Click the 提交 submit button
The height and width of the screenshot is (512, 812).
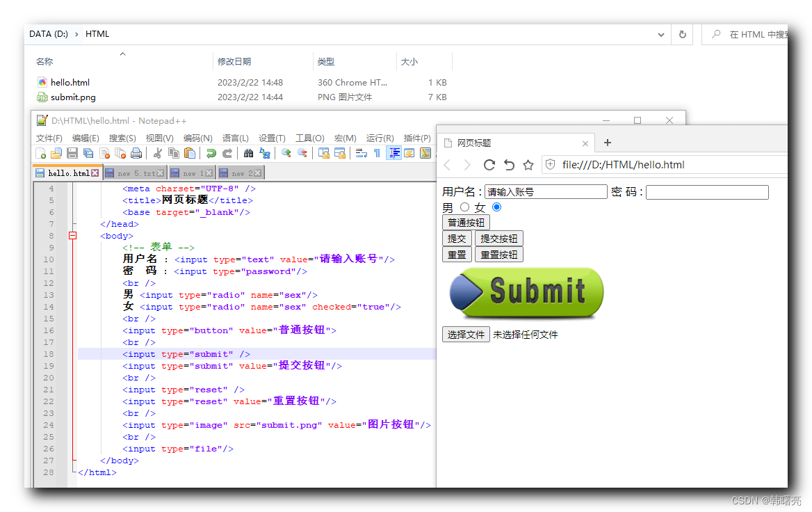[x=457, y=239]
